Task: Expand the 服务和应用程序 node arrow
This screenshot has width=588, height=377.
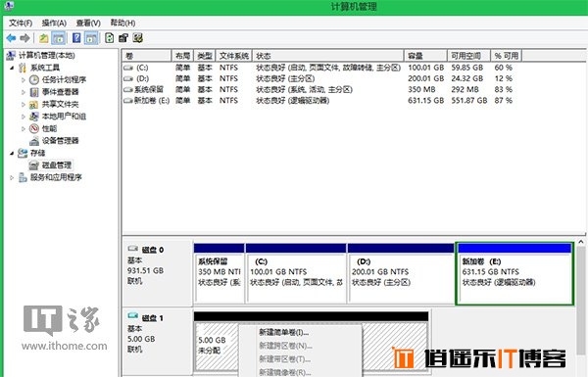Action: pos(12,177)
